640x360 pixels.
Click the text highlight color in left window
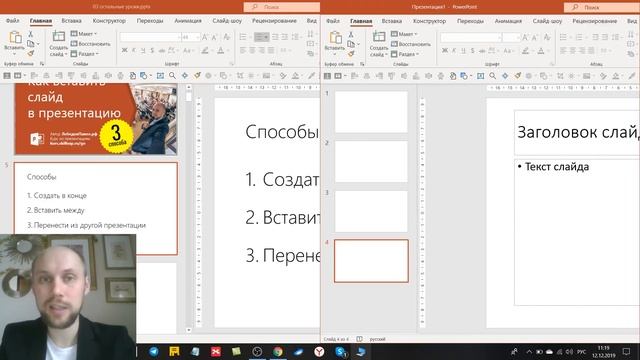pyautogui.click(x=206, y=51)
